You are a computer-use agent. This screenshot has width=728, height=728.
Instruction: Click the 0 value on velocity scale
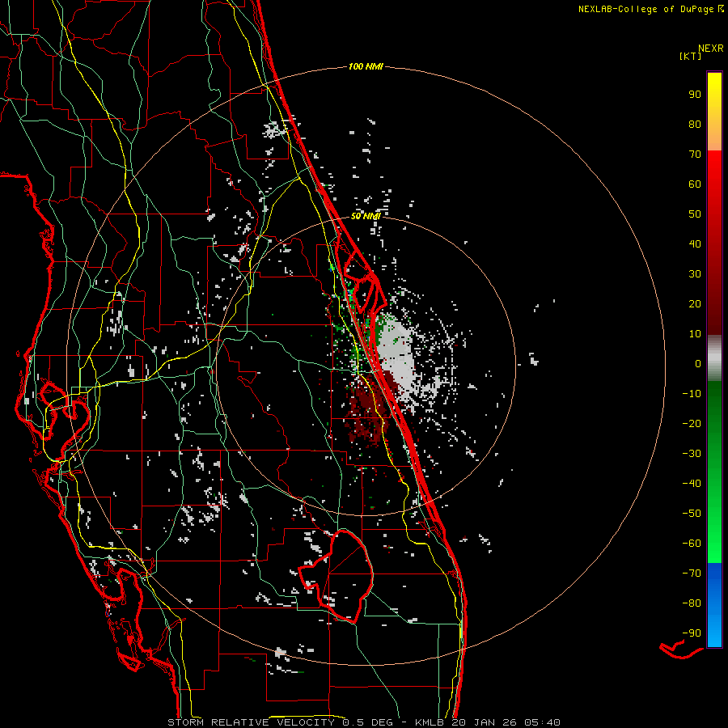point(698,364)
